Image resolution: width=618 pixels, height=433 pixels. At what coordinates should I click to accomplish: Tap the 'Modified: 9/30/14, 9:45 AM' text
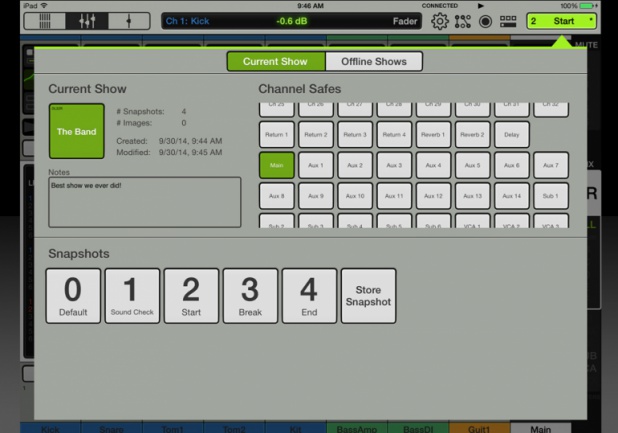click(x=169, y=152)
